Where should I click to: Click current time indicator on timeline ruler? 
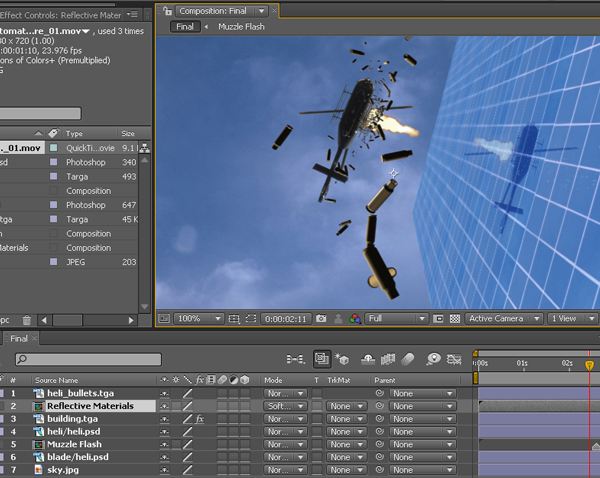589,365
